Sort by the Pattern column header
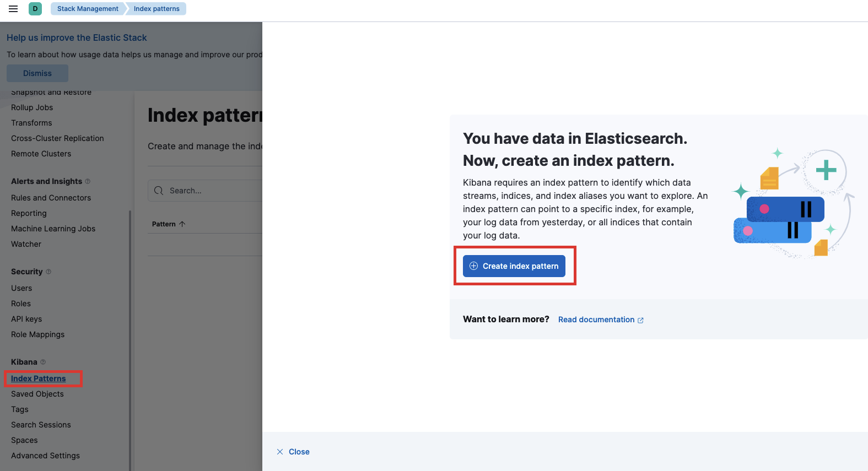 coord(169,224)
